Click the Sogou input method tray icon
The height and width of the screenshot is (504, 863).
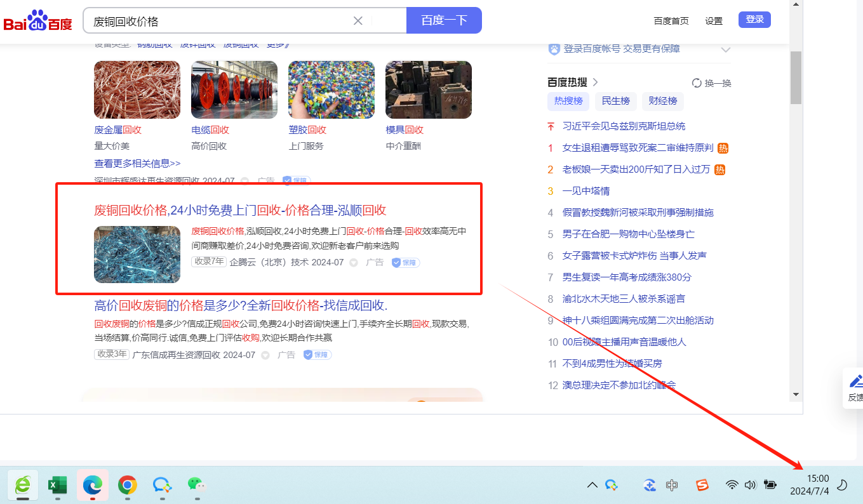point(702,486)
